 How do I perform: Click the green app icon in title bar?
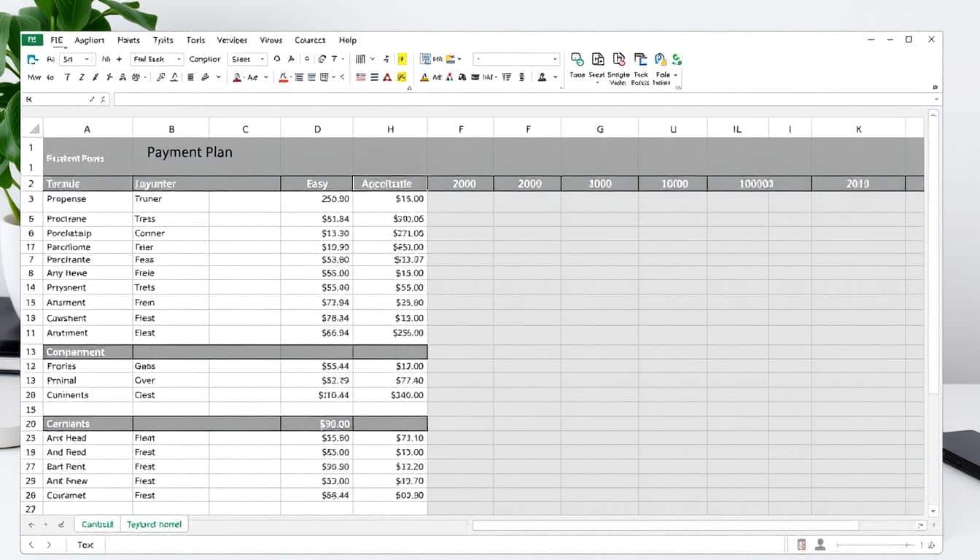[32, 40]
